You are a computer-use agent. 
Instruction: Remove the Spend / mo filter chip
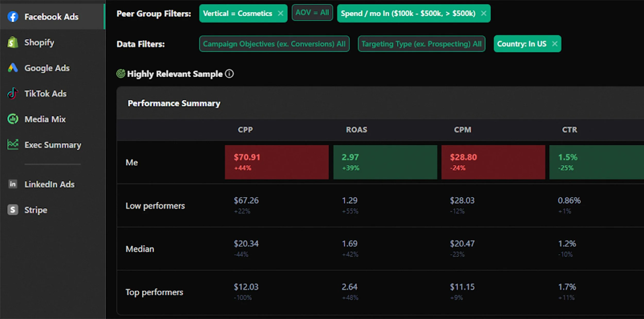484,13
